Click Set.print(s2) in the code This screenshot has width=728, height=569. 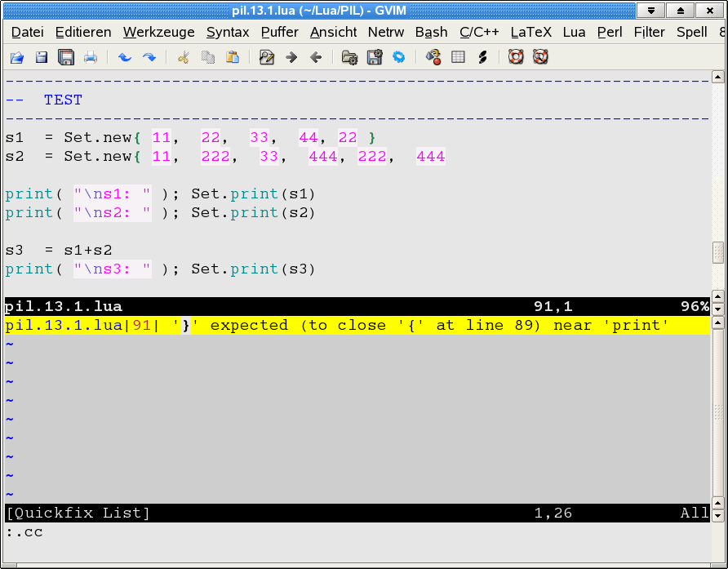254,213
